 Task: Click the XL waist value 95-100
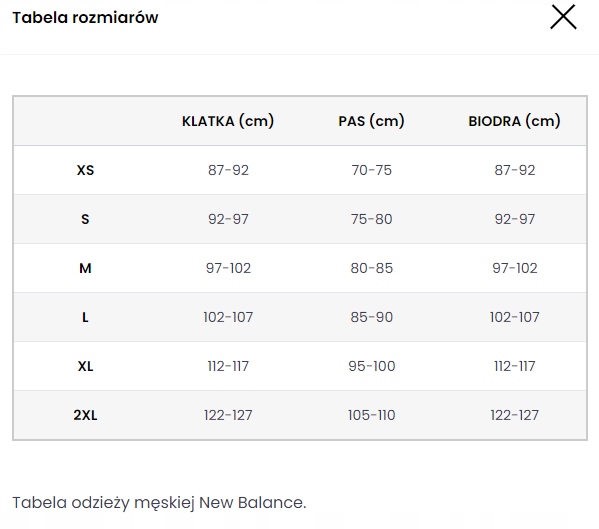[371, 366]
